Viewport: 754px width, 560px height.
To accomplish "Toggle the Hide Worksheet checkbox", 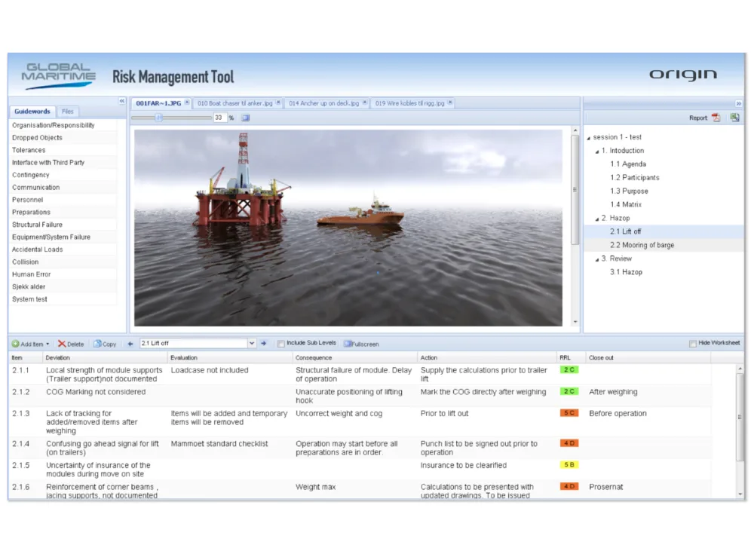I will [x=693, y=344].
